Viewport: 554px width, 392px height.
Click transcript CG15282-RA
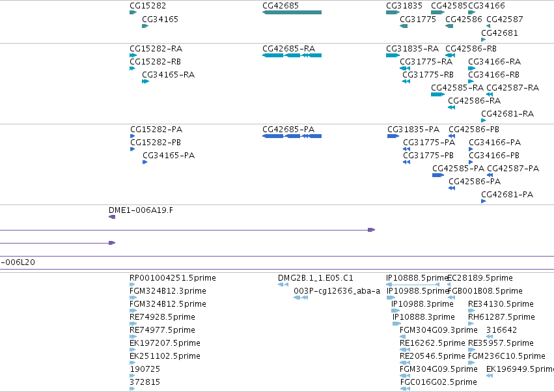pos(156,48)
